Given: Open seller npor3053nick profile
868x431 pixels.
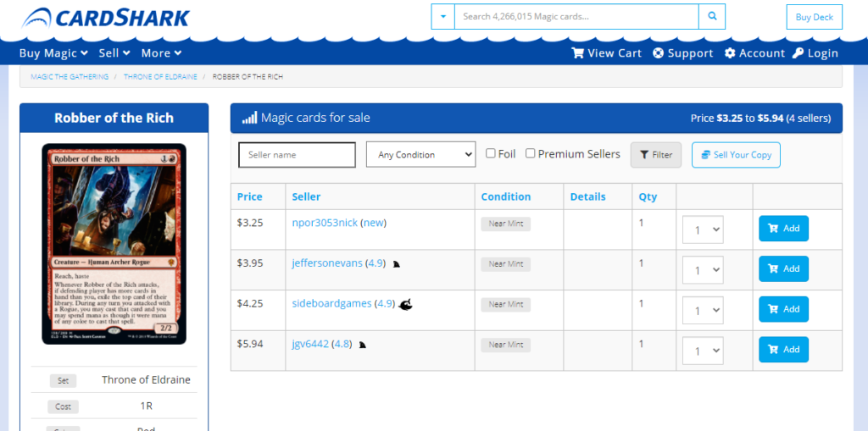Looking at the screenshot, I should point(325,223).
